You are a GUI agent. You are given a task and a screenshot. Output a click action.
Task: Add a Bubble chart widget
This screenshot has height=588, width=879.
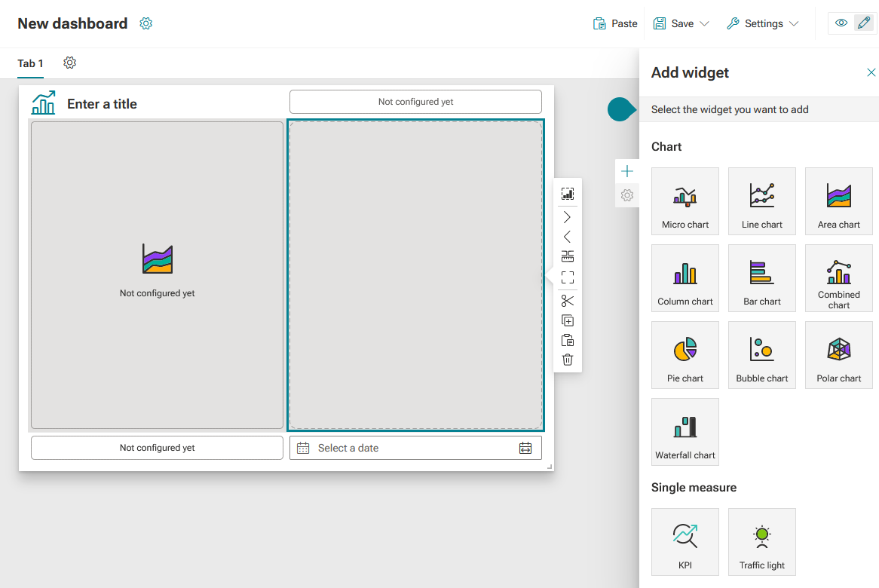pyautogui.click(x=762, y=354)
